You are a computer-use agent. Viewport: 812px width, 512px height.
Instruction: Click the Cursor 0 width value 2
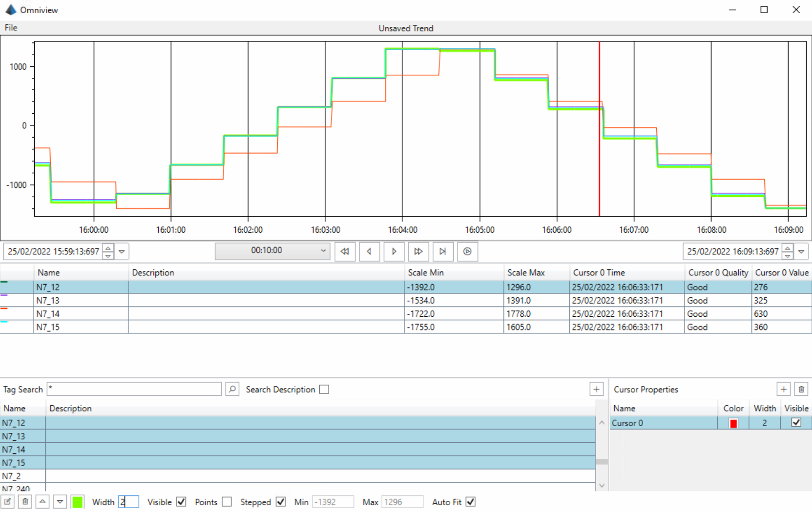[x=765, y=423]
